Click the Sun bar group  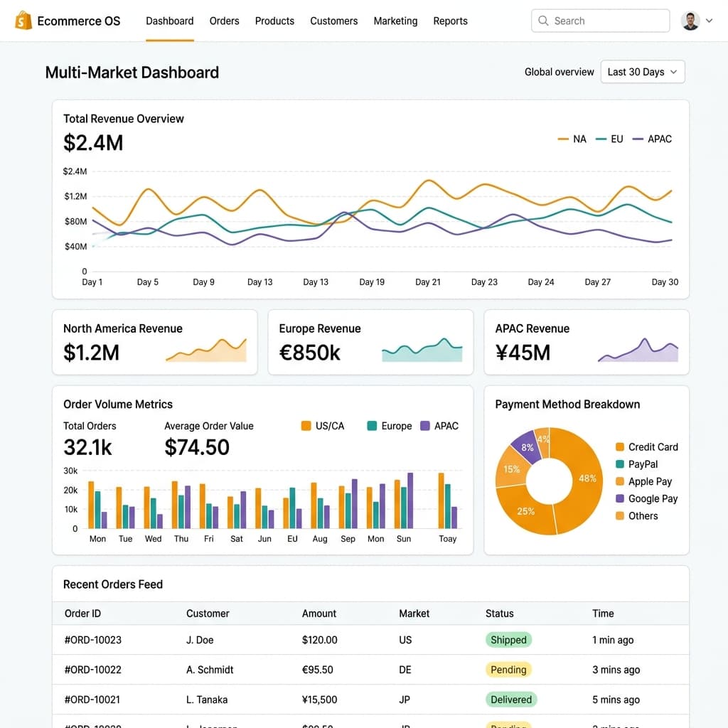(404, 500)
